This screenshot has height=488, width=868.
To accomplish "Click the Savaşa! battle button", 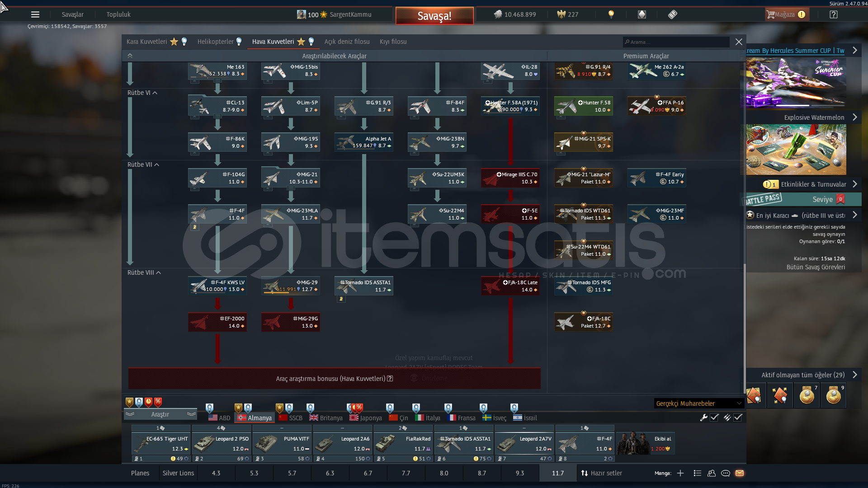I will click(x=434, y=16).
